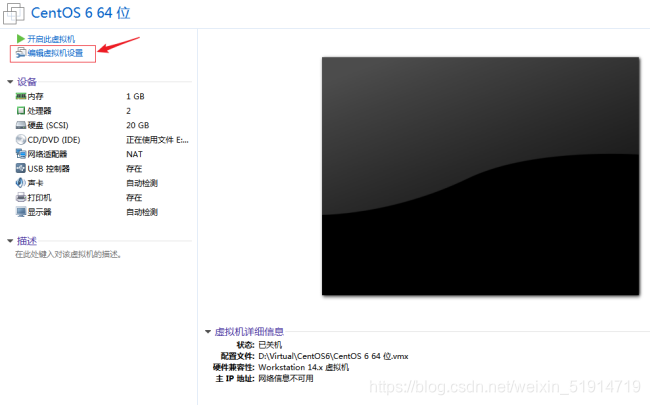The width and height of the screenshot is (650, 405).
Task: Click the USB controller icon
Action: (21, 168)
